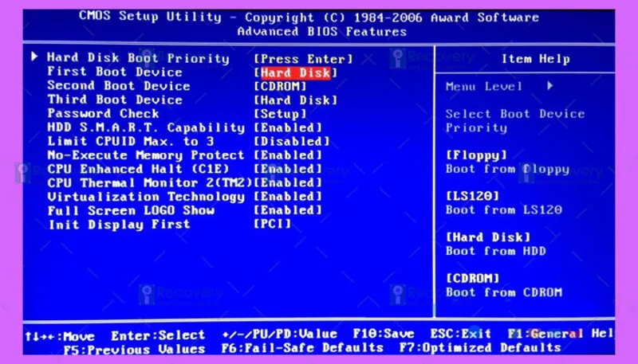Click Boot from LS120 description
Viewport: 638px width, 364px height.
504,210
